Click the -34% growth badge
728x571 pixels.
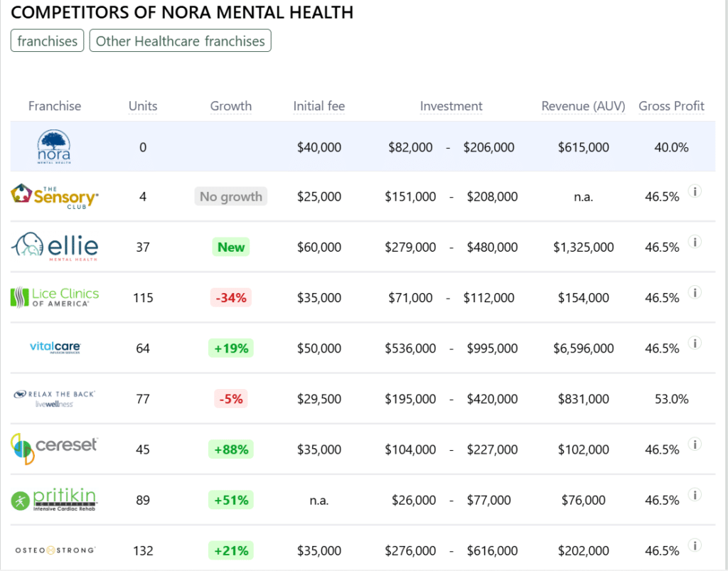click(x=231, y=297)
